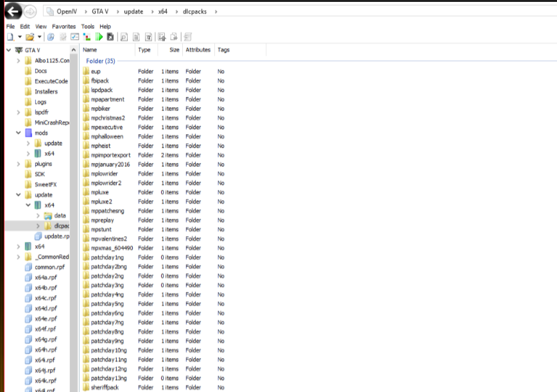Image resolution: width=557 pixels, height=392 pixels.
Task: Select the mpxmas_604490 folder row
Action: 153,248
